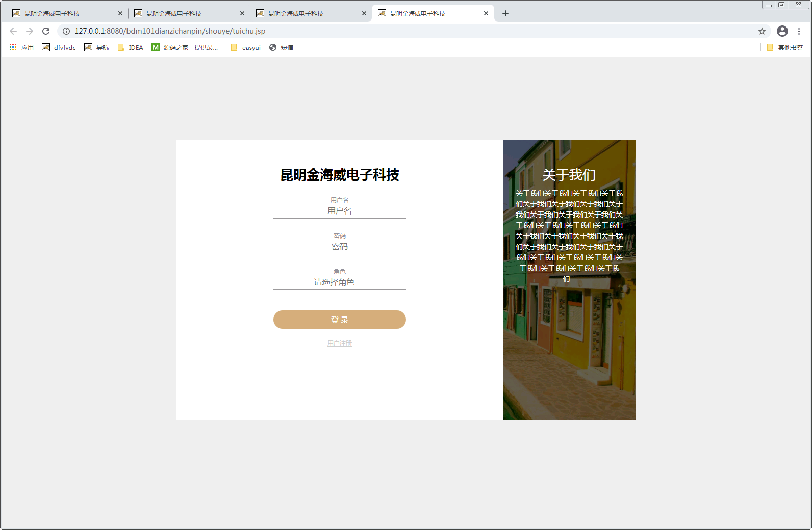Open the 导航 bookmark
The width and height of the screenshot is (812, 530).
(96, 47)
